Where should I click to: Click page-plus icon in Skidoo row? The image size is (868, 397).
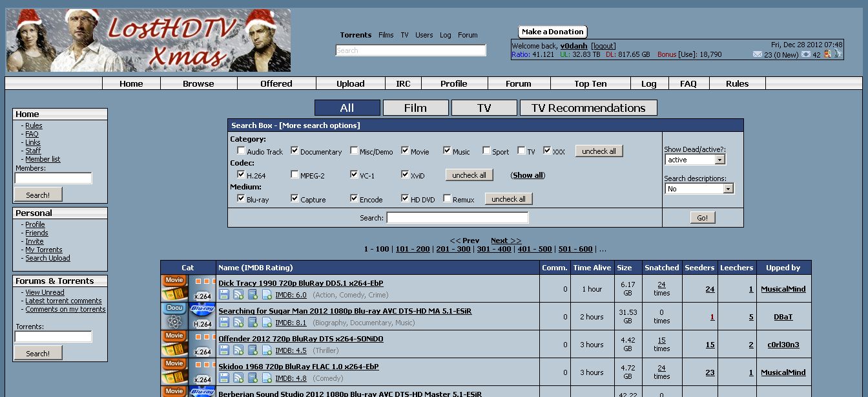tap(267, 378)
